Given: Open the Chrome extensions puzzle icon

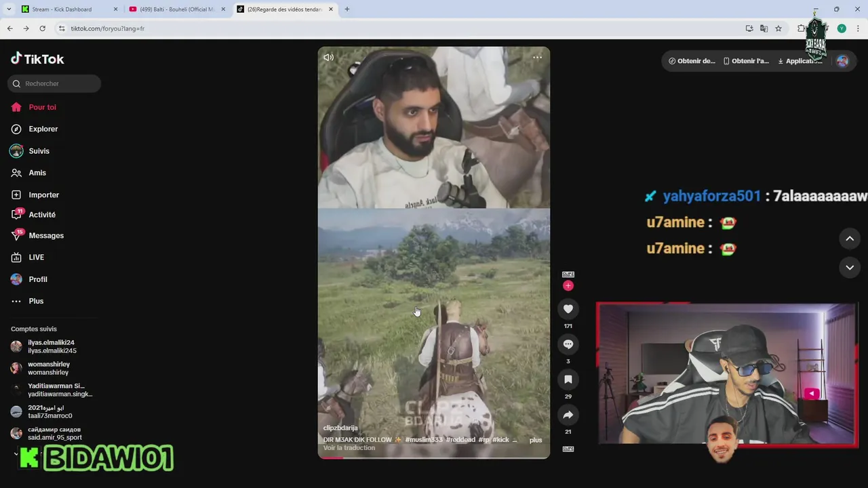Looking at the screenshot, I should pyautogui.click(x=801, y=28).
